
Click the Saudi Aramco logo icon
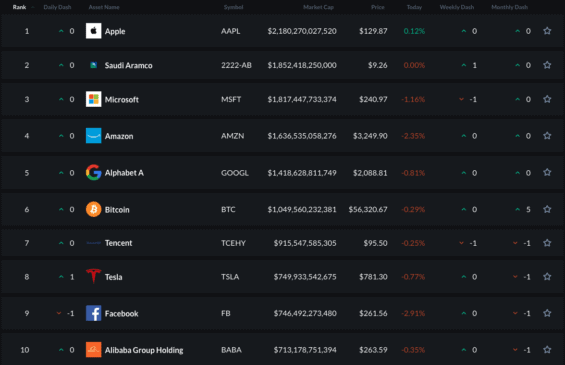(x=93, y=65)
